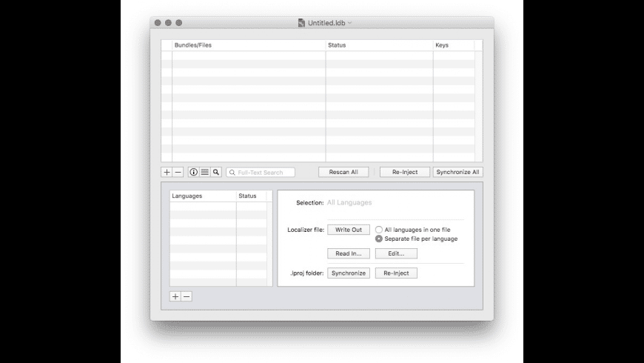Click the All Languages selection text
Screen dimensions: 644x363
[349, 202]
